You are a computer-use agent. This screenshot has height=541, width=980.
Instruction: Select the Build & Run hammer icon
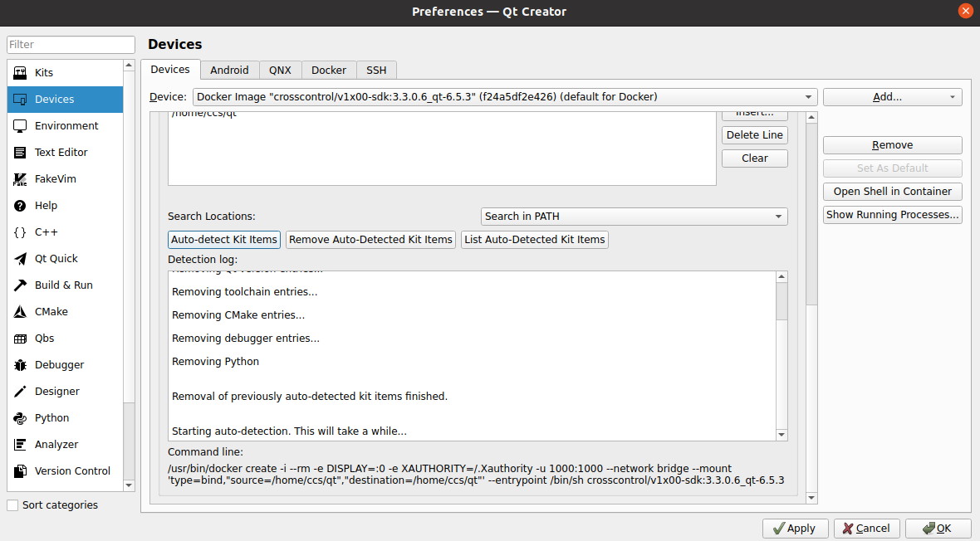pyautogui.click(x=21, y=285)
